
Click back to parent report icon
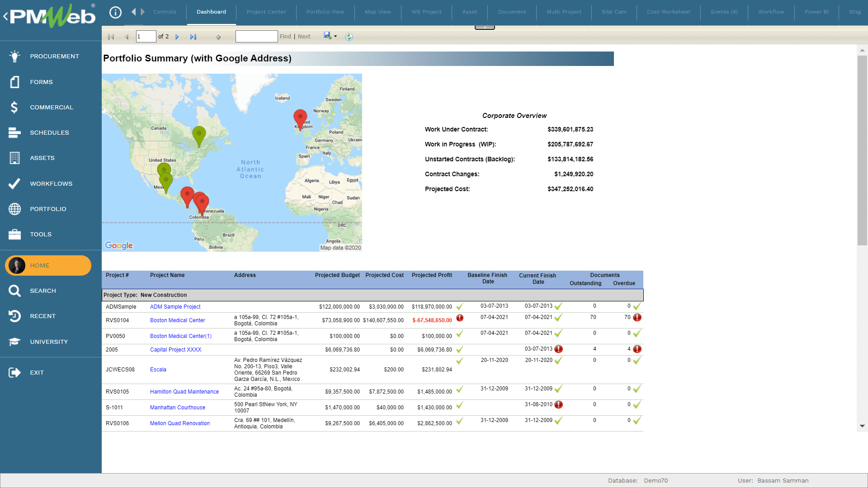point(218,37)
